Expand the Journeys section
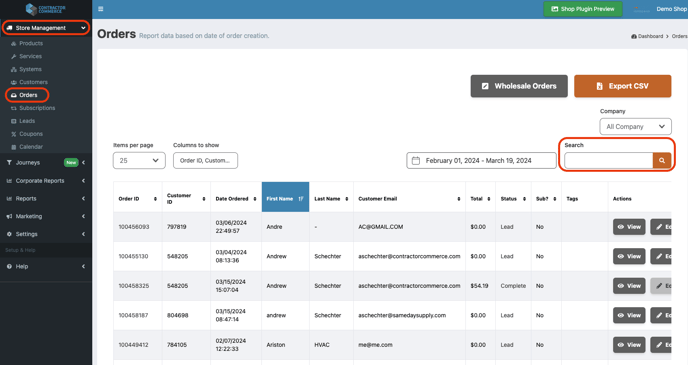 [46, 162]
